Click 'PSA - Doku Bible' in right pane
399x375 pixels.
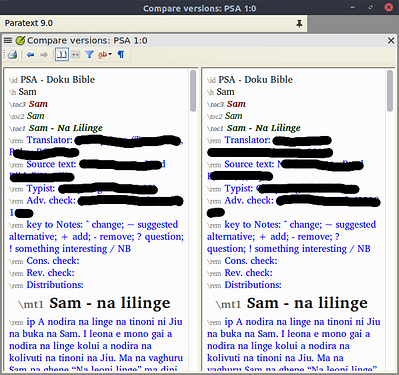point(256,80)
